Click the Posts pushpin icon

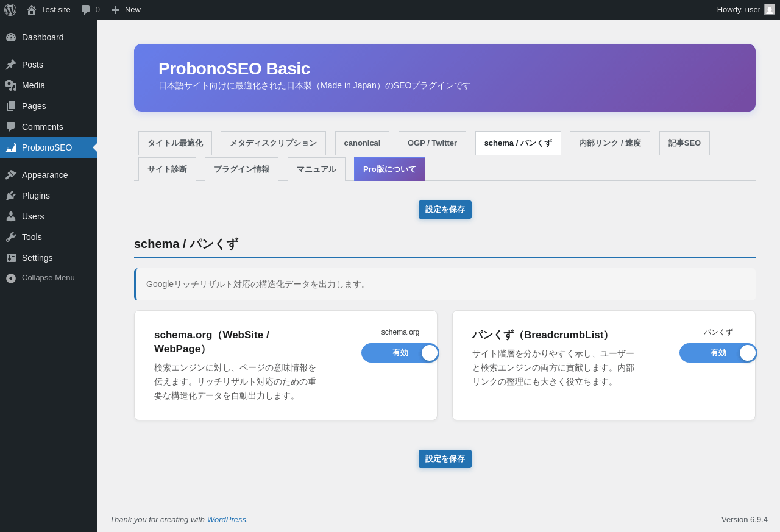coord(11,65)
